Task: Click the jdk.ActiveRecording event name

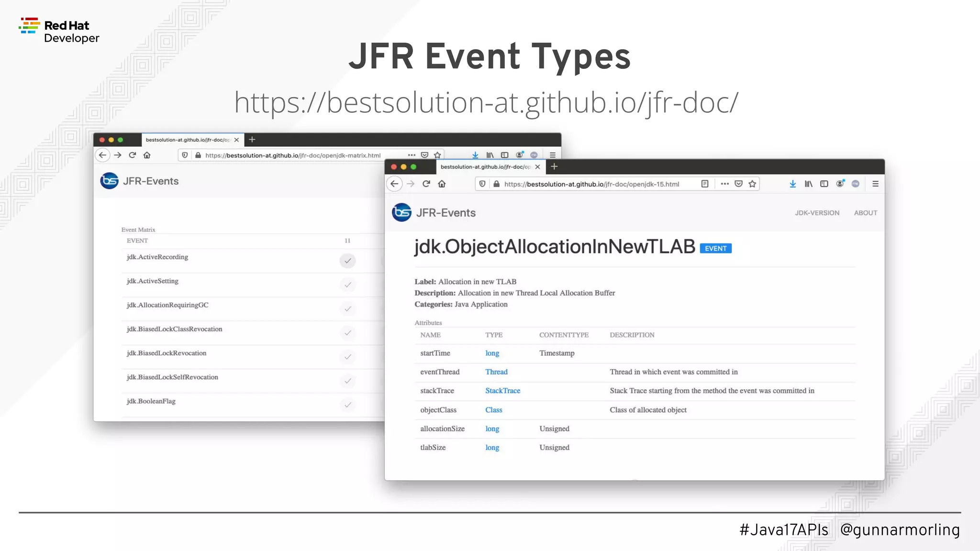Action: [157, 257]
